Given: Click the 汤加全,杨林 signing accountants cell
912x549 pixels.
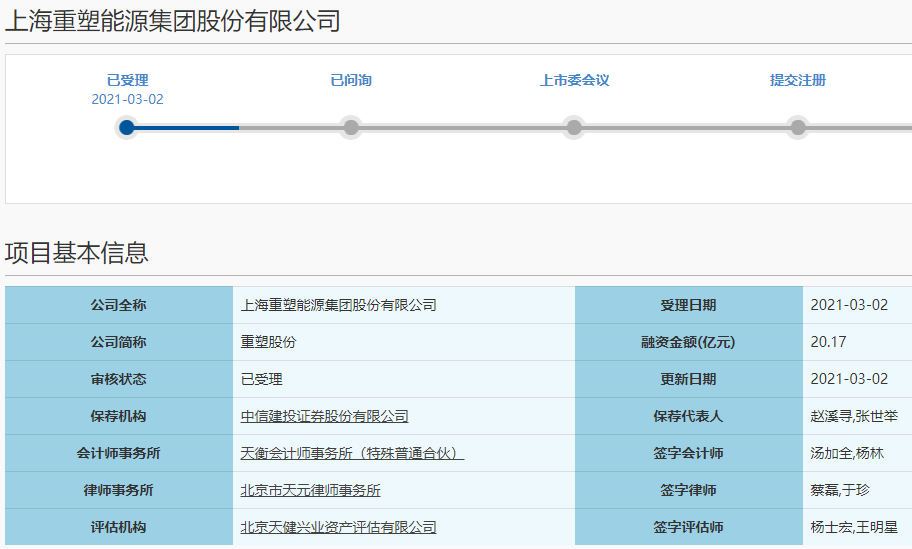Looking at the screenshot, I should tap(846, 453).
